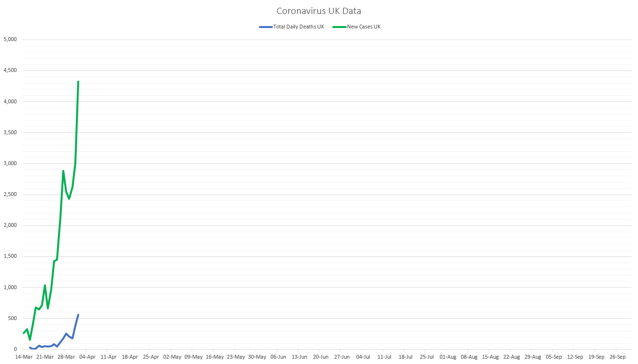Viewport: 638px width, 364px height.
Task: Click the 01-Aug date axis label
Action: point(448,357)
